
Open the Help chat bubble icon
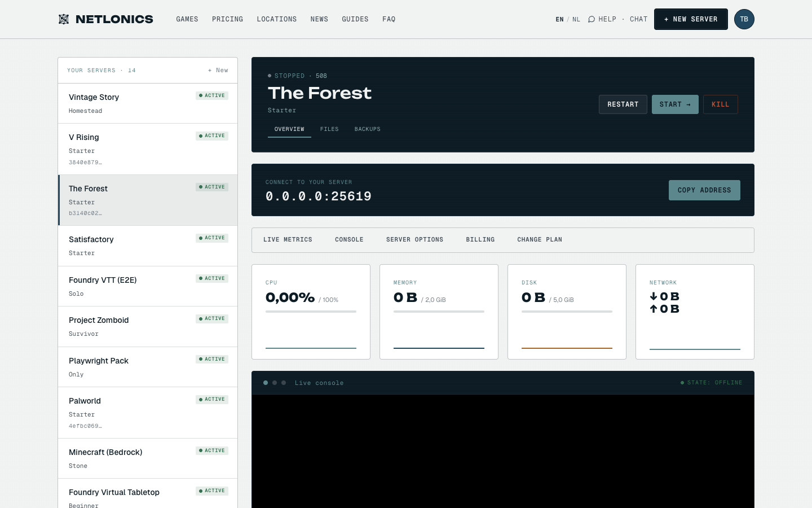(592, 19)
